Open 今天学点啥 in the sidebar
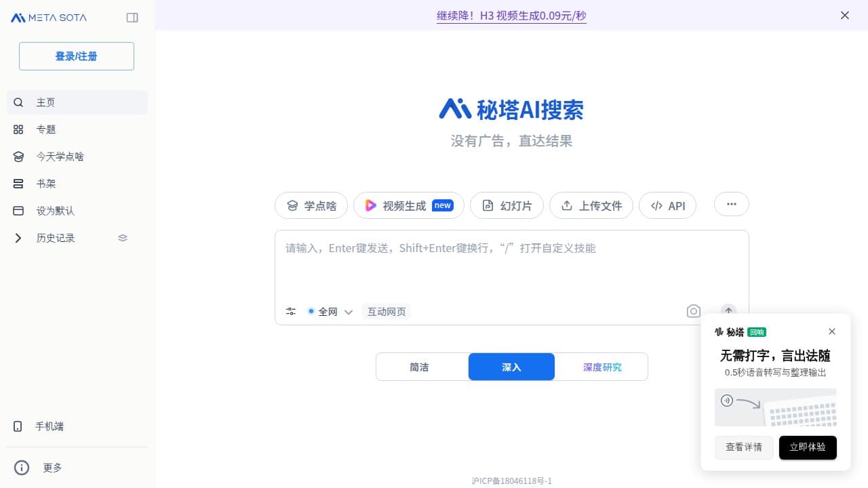The width and height of the screenshot is (868, 488). tap(77, 157)
